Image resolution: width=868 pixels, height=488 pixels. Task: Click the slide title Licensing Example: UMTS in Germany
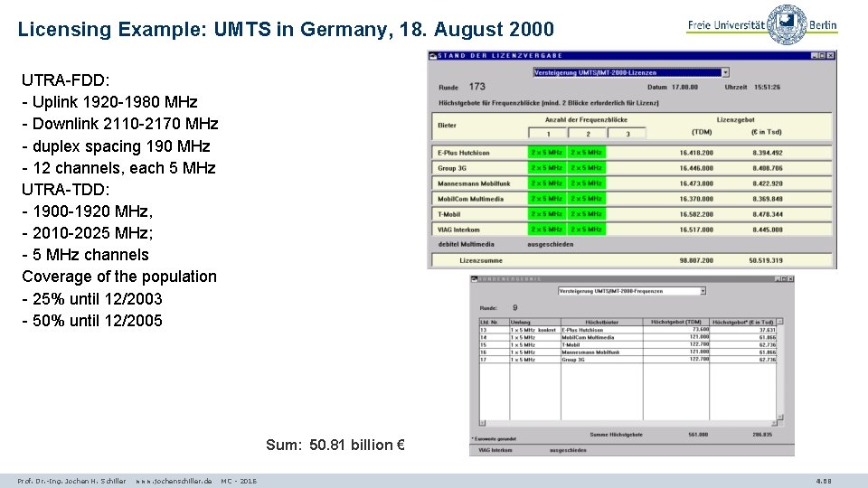[286, 29]
